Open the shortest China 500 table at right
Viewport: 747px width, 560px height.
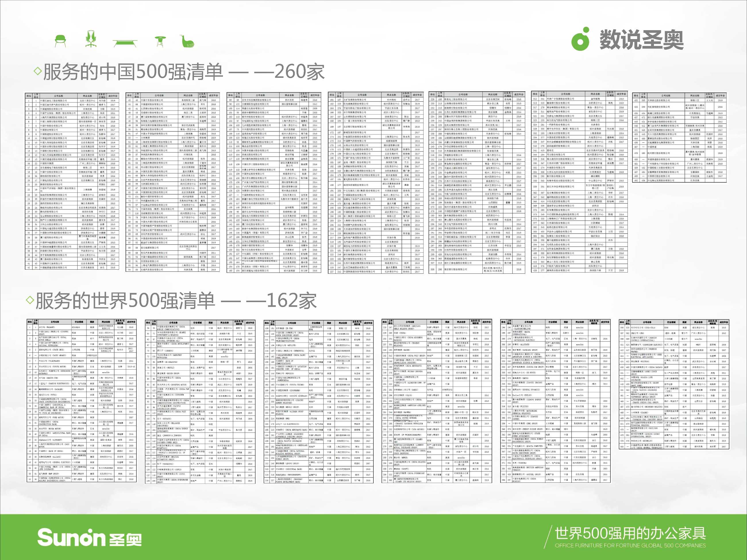[680, 138]
